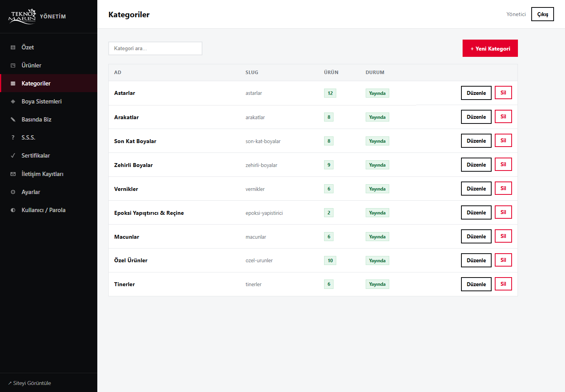This screenshot has height=392, width=565.
Task: Click the DURUM column header
Action: 375,73
